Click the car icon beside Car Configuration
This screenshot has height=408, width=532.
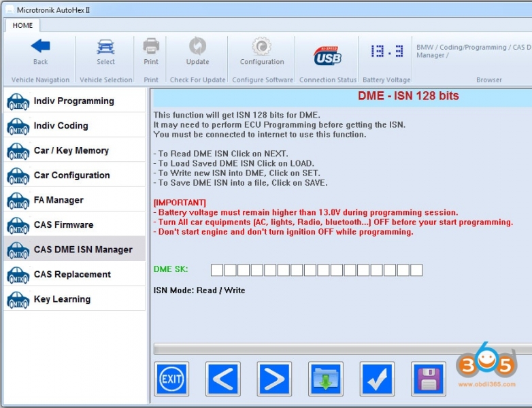point(18,176)
